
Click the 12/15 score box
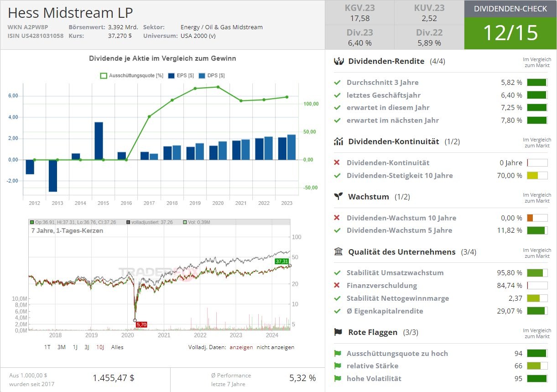[x=510, y=33]
